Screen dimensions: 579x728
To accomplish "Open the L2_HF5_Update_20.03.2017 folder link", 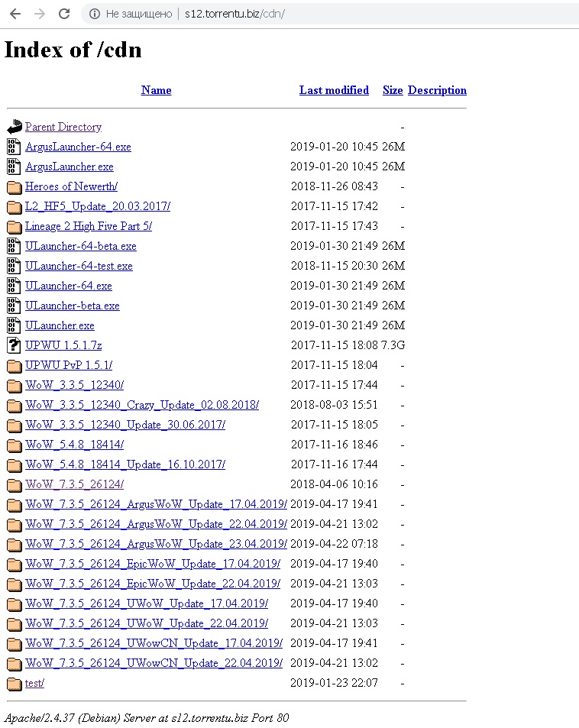I will tap(98, 206).
